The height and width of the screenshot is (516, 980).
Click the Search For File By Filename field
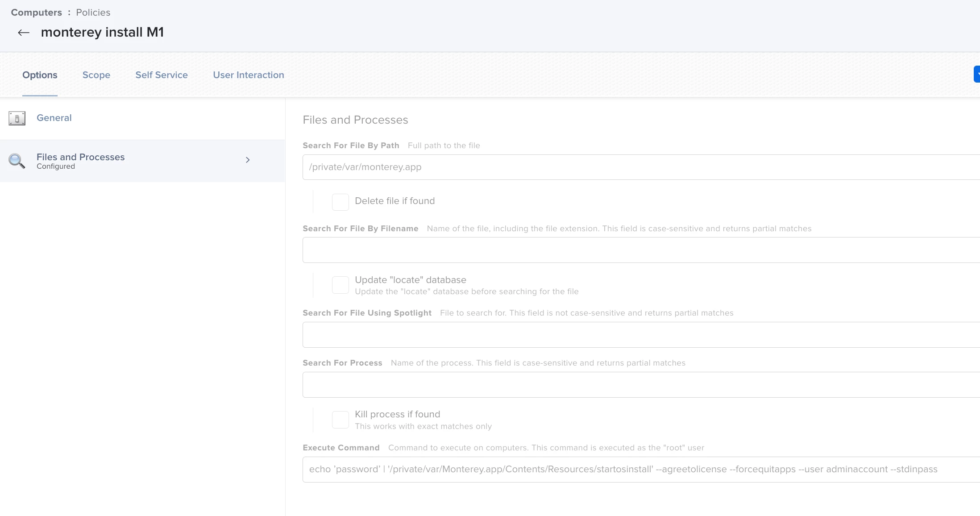(x=641, y=250)
